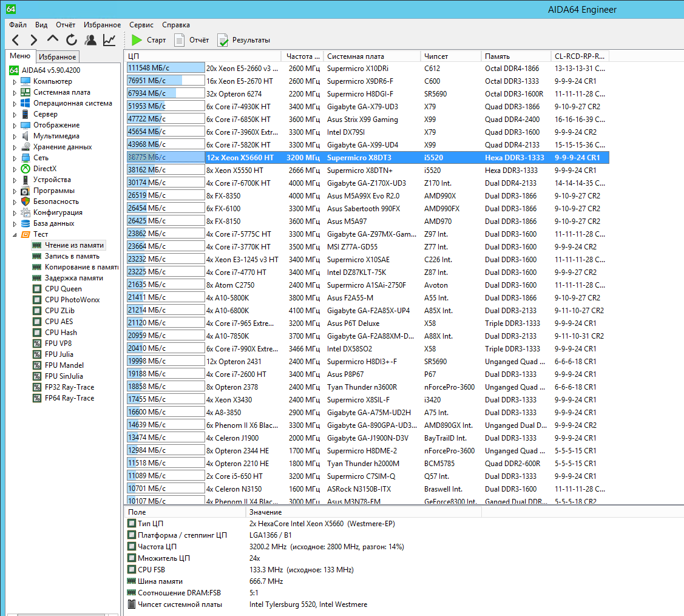This screenshot has width=684, height=616.
Task: Open the graph chart icon in toolbar
Action: (109, 40)
